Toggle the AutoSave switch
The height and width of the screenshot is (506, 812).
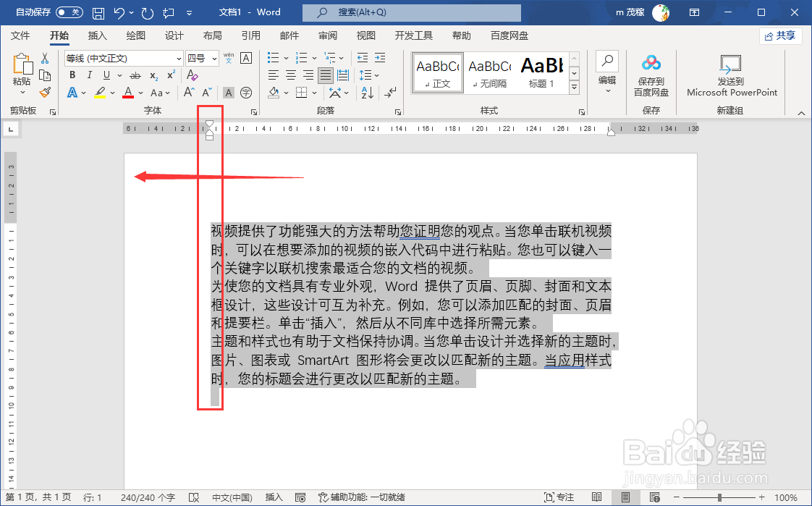click(69, 12)
